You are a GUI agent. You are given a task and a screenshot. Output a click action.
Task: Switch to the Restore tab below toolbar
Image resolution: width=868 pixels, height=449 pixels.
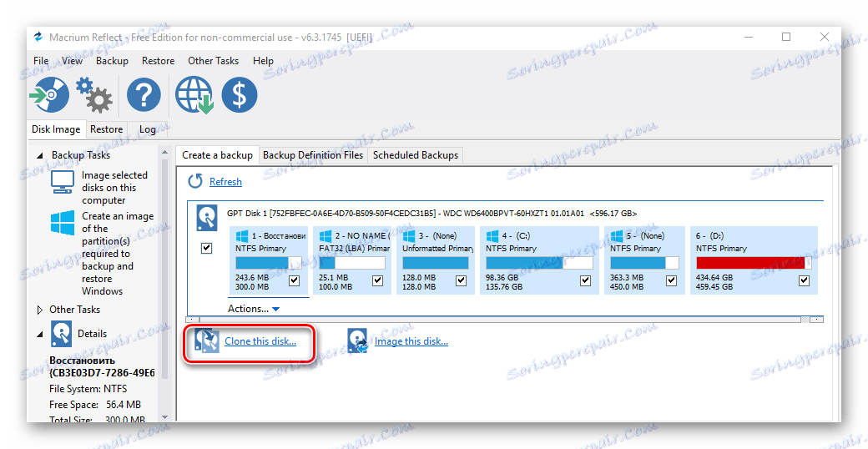click(x=106, y=129)
